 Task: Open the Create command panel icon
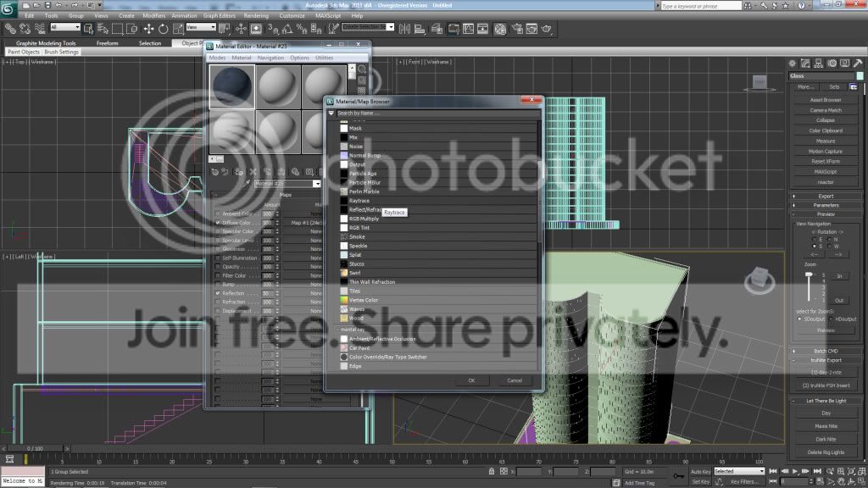793,64
